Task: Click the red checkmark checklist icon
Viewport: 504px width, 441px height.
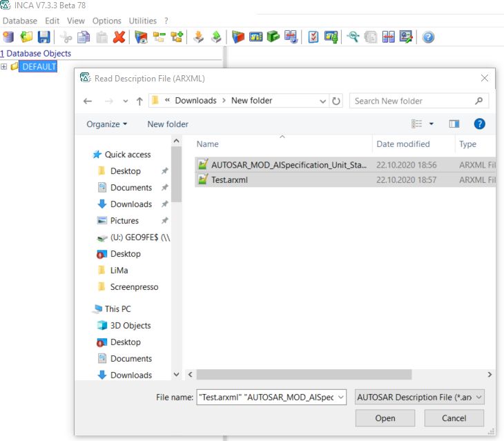Action: (313, 37)
